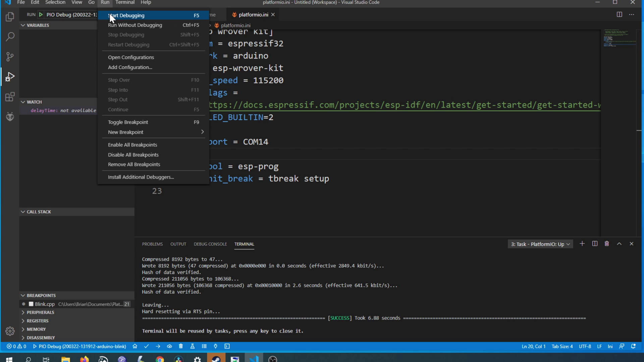Open the Manage gear in activity bar

click(x=10, y=331)
